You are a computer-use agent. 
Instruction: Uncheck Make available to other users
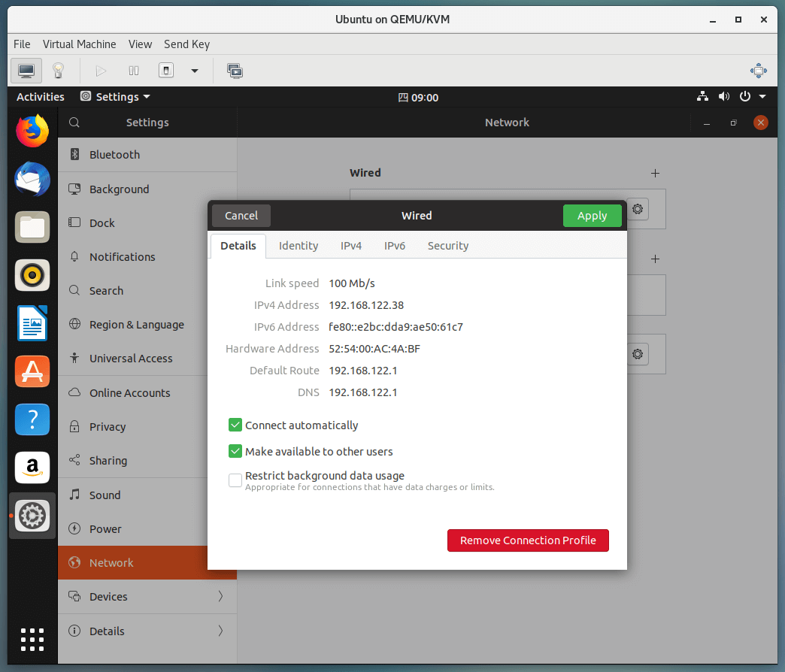(x=235, y=452)
